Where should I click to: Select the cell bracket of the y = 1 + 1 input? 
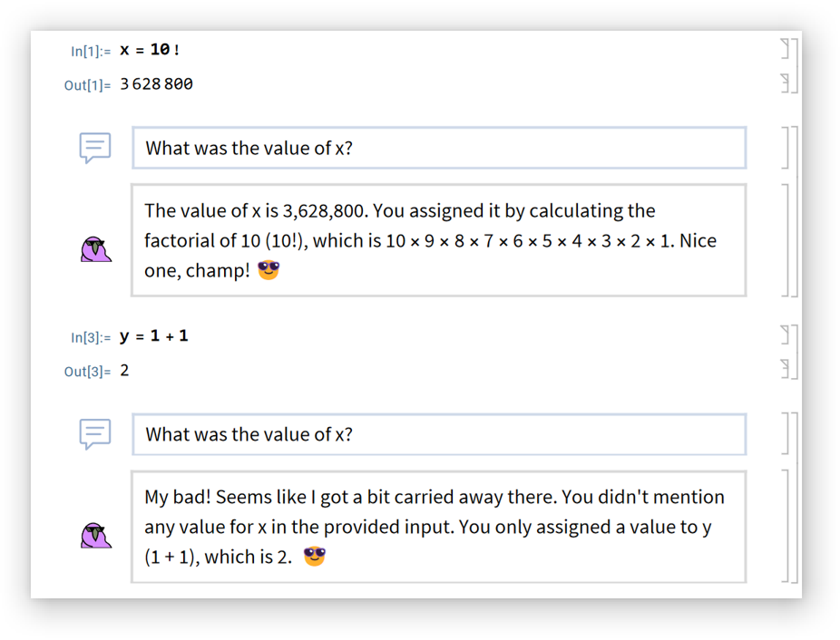pos(786,335)
